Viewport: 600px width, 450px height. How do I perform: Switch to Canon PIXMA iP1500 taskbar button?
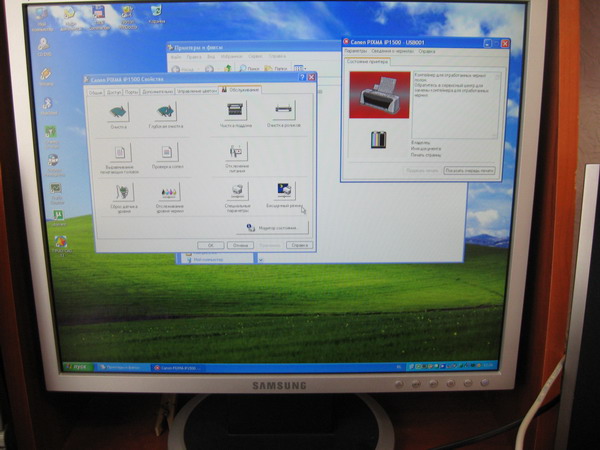point(178,368)
